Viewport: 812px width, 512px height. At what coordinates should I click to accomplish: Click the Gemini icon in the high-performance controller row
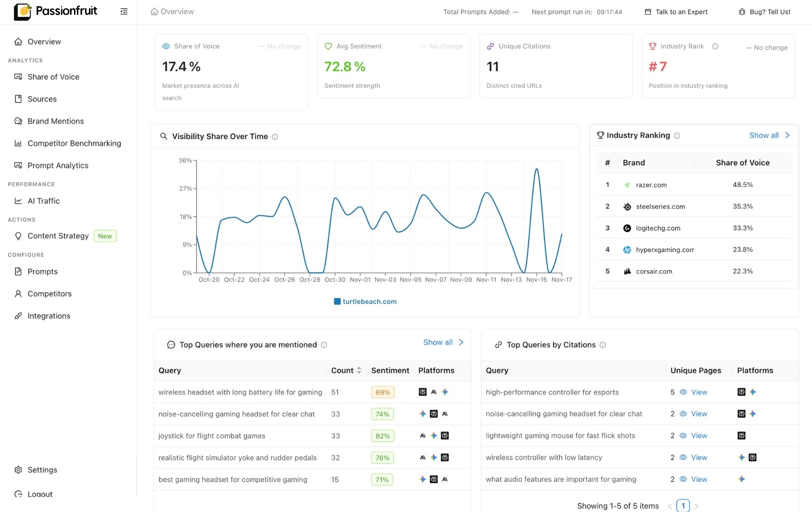pos(753,392)
